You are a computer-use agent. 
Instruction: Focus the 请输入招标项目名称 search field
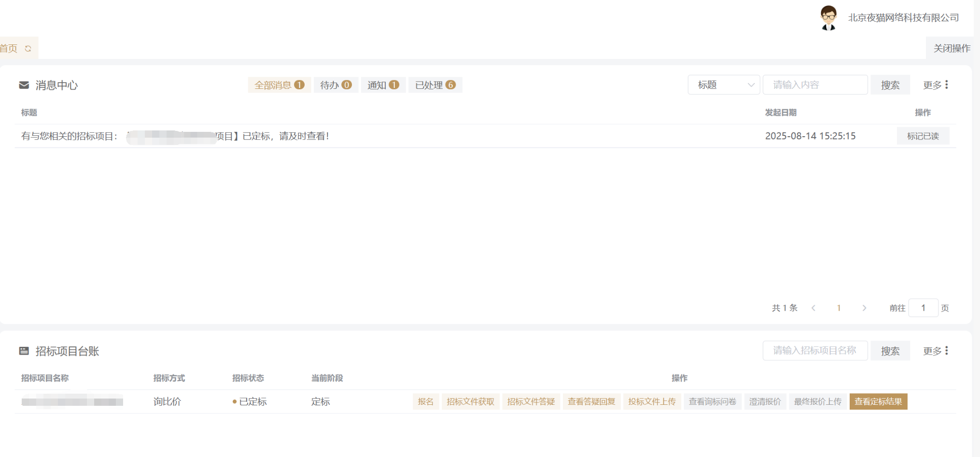pyautogui.click(x=815, y=351)
